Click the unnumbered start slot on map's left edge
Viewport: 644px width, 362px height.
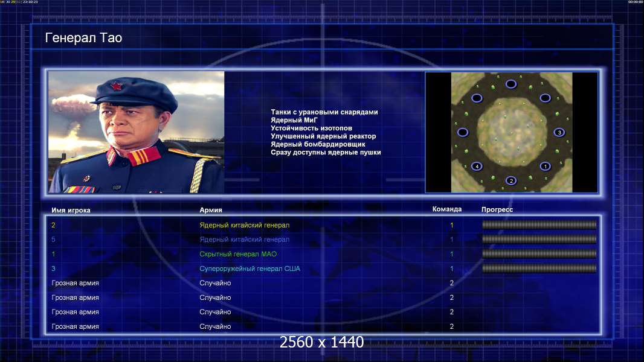[463, 132]
